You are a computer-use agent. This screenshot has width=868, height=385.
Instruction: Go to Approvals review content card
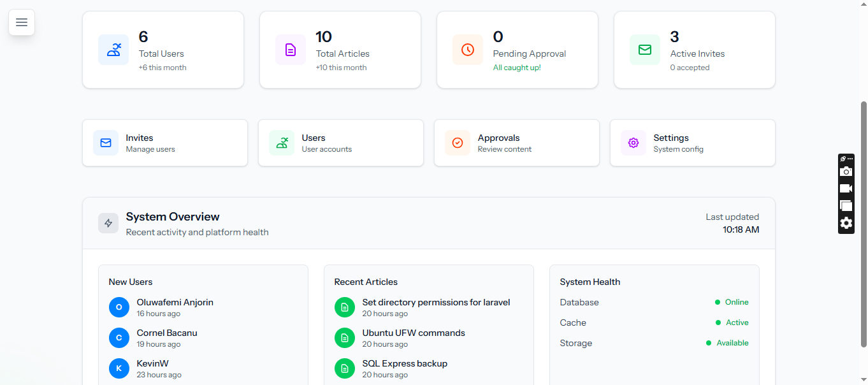(x=516, y=143)
